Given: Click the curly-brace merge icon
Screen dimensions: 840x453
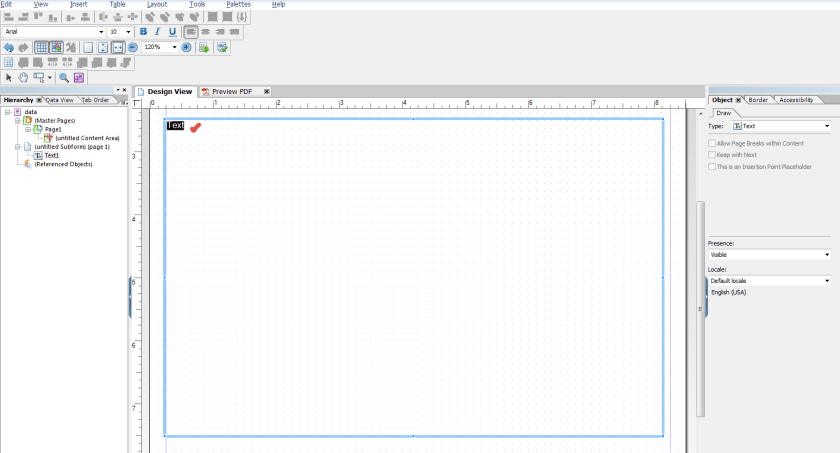Looking at the screenshot, I should pos(242,17).
